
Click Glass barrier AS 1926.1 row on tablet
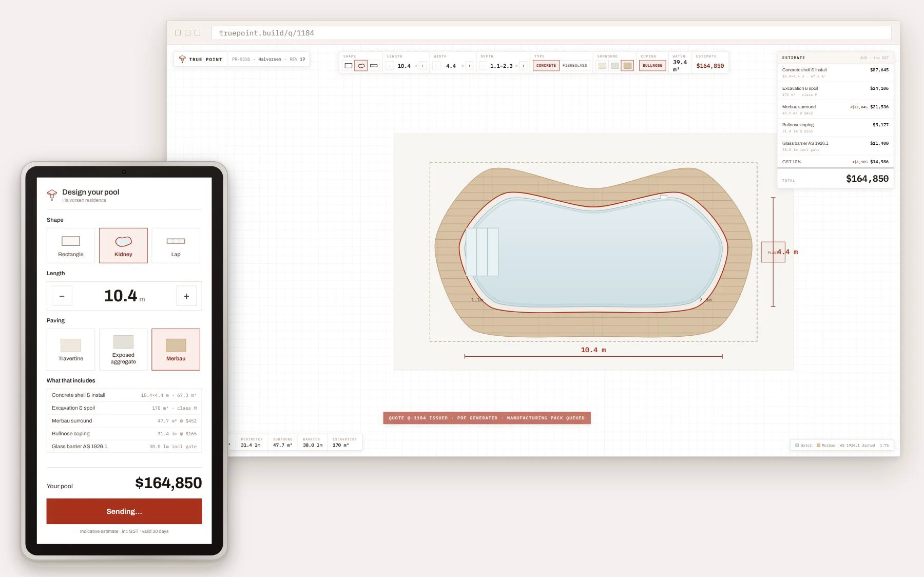pos(124,447)
